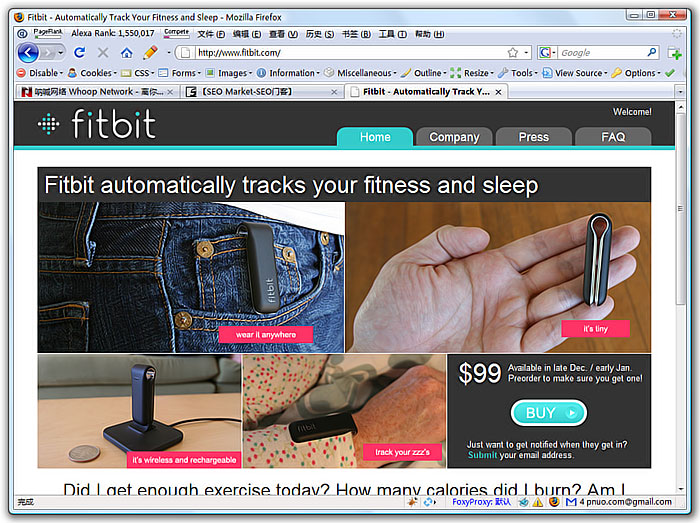The height and width of the screenshot is (523, 700).
Task: Switch to the SEO Market tab
Action: coord(262,92)
